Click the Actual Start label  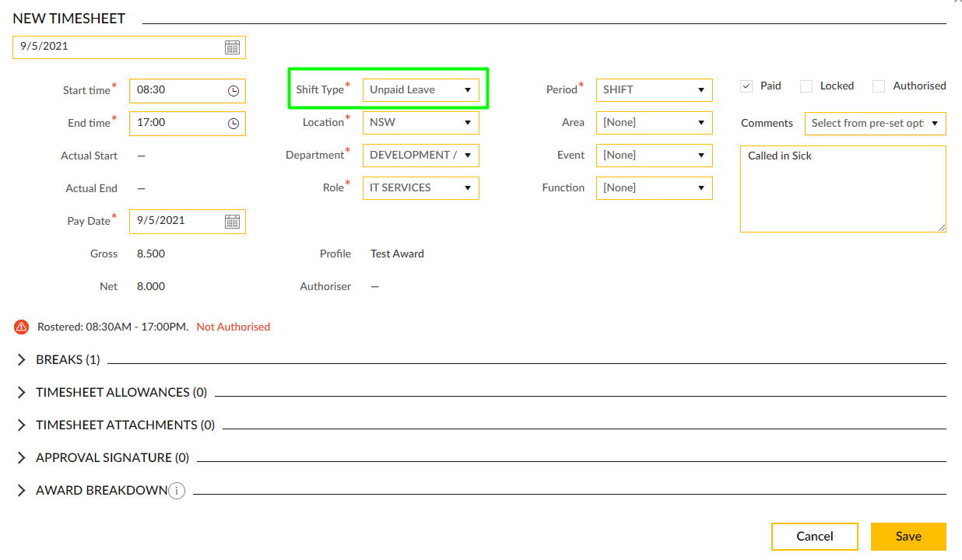(x=90, y=156)
